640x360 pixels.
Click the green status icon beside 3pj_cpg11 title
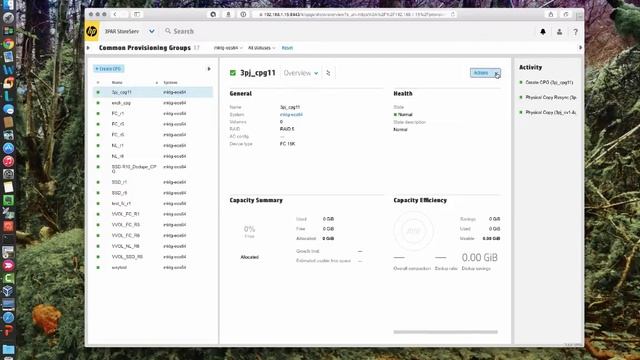(x=233, y=73)
